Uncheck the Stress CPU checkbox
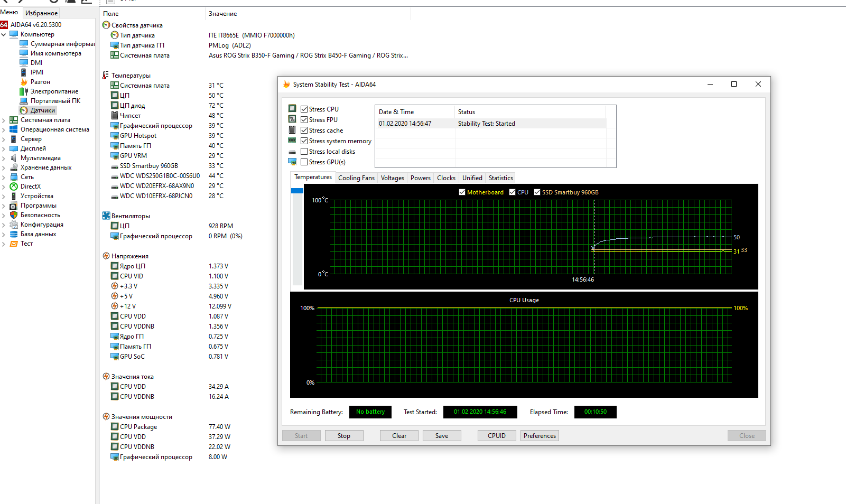This screenshot has width=846, height=504. 304,109
